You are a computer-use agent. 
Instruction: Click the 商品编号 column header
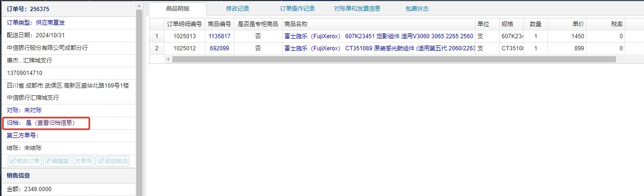coord(219,24)
